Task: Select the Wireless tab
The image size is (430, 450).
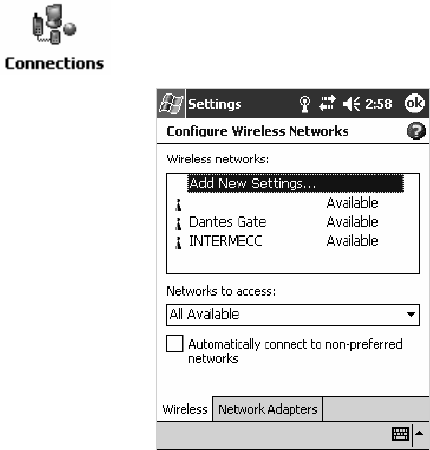Action: pyautogui.click(x=185, y=409)
